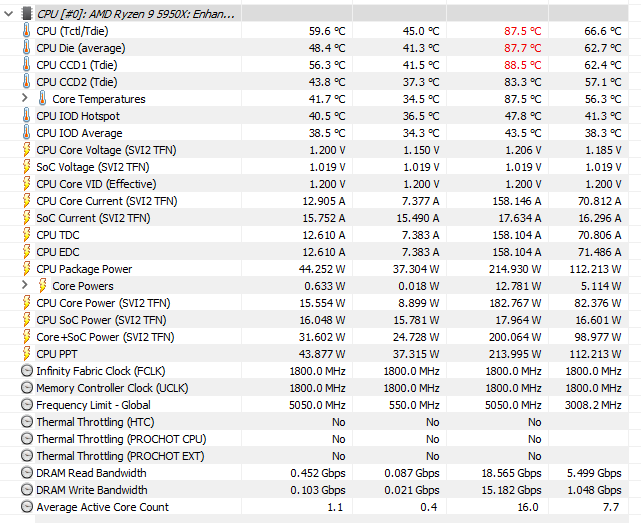Image resolution: width=641 pixels, height=523 pixels.
Task: Click clock icon beside Thermal Throttling (PROCHOT CPU)
Action: point(27,438)
